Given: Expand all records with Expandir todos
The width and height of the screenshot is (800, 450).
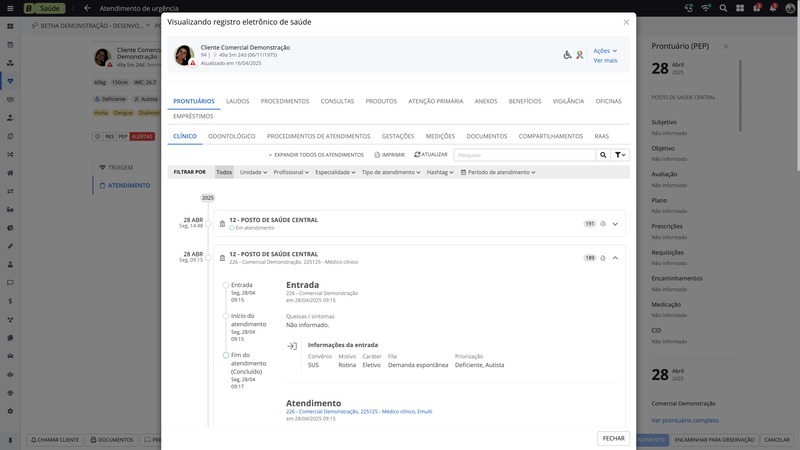Looking at the screenshot, I should coord(316,155).
